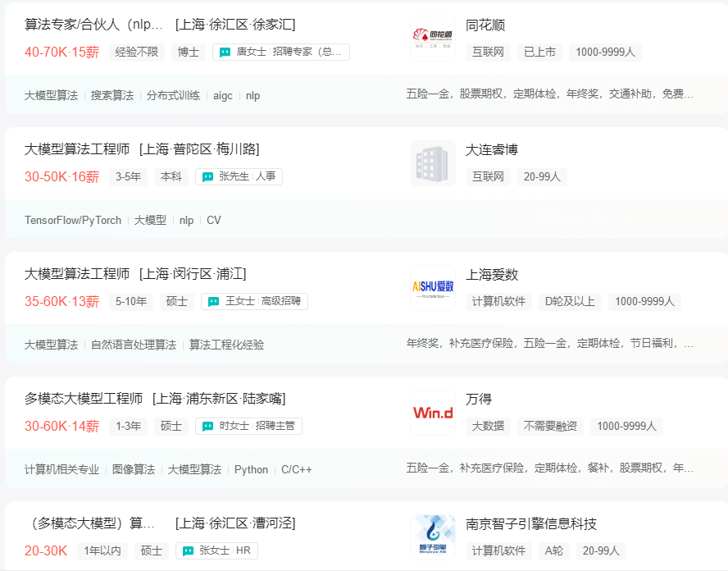Click the CV skill tag
This screenshot has height=571, width=728.
pyautogui.click(x=214, y=220)
